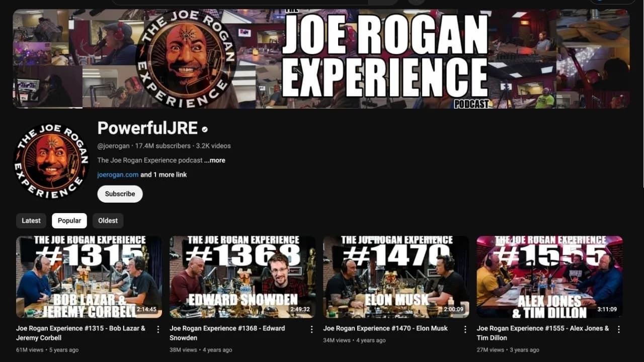Play the #1470 Elon Musk thumbnail

(x=396, y=277)
